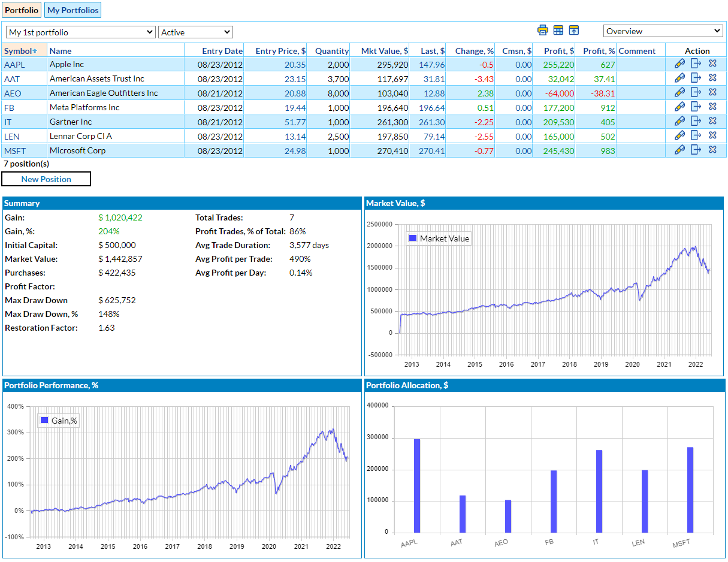The image size is (728, 562).
Task: Open the MSFT symbol link
Action: (15, 150)
